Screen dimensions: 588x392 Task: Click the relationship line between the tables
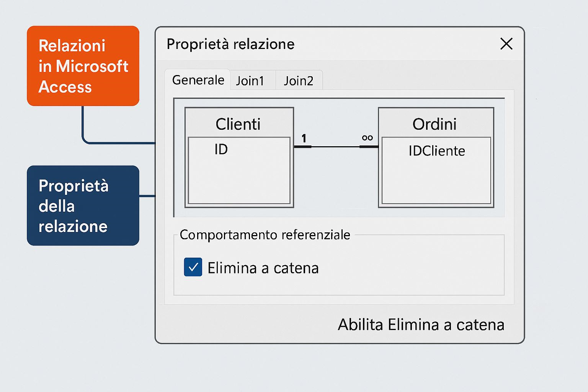tap(335, 147)
